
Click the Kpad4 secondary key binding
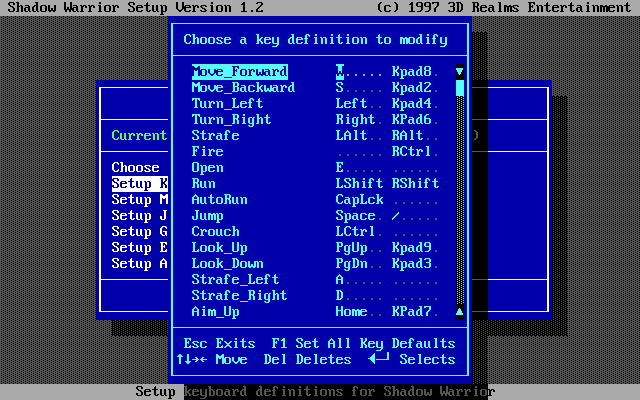[x=411, y=104]
